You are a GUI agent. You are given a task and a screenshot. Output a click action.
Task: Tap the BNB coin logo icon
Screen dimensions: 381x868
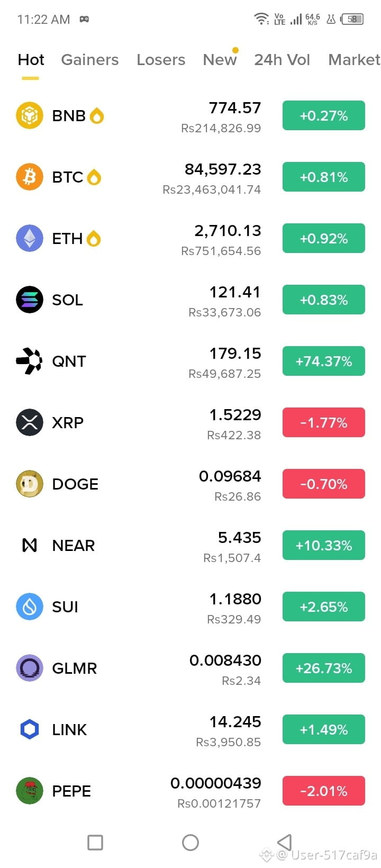tap(30, 115)
